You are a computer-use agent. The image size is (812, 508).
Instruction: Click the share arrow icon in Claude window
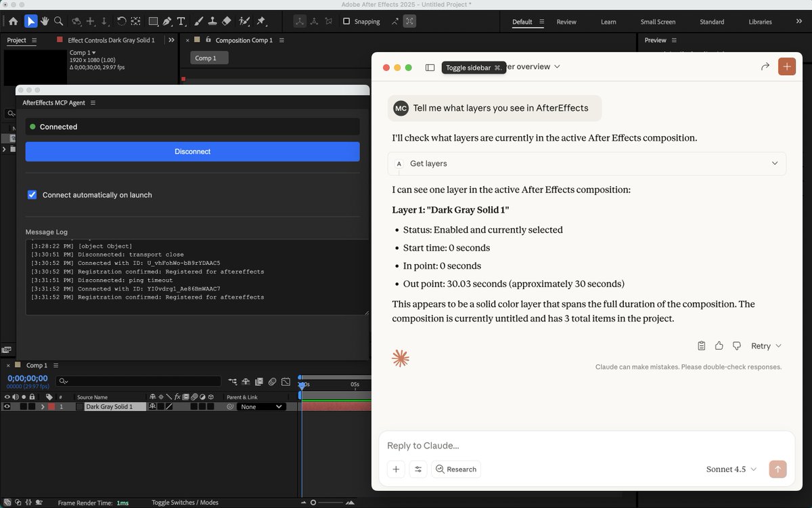click(x=765, y=66)
